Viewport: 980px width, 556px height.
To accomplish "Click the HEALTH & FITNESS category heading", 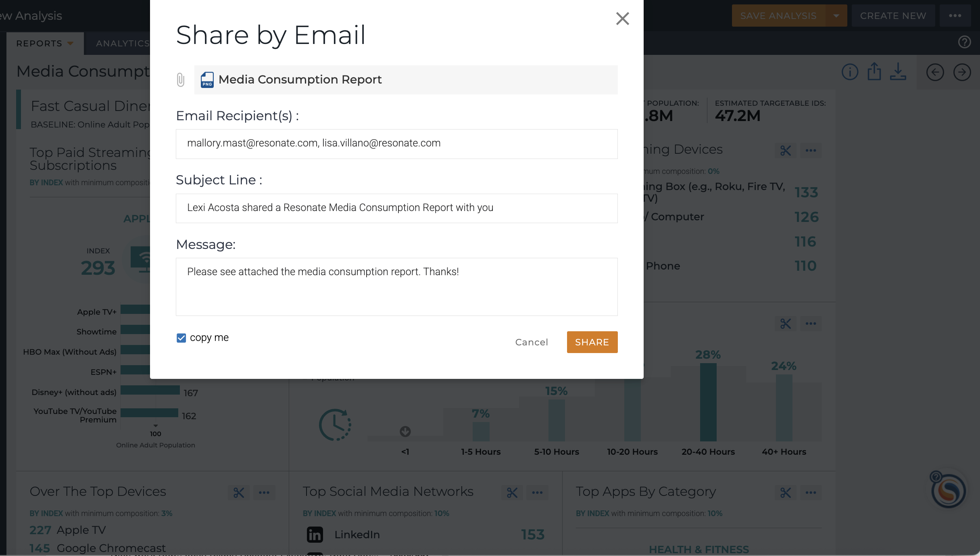I will (x=699, y=550).
